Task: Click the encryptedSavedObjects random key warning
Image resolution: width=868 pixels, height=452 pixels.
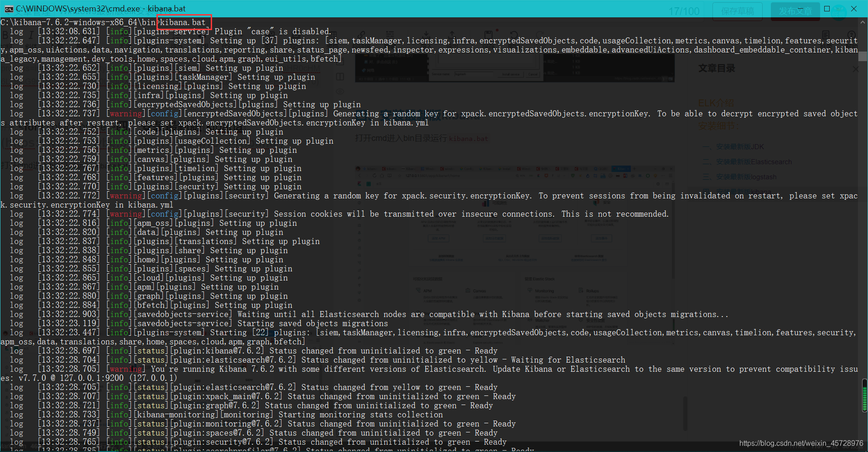Action: (429, 118)
